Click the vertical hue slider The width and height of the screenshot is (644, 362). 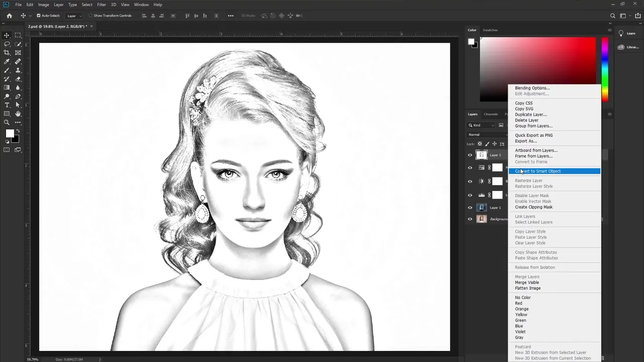[605, 69]
